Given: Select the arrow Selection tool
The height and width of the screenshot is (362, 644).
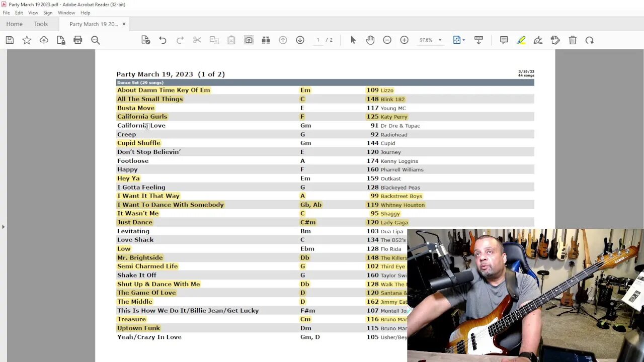Looking at the screenshot, I should (353, 40).
